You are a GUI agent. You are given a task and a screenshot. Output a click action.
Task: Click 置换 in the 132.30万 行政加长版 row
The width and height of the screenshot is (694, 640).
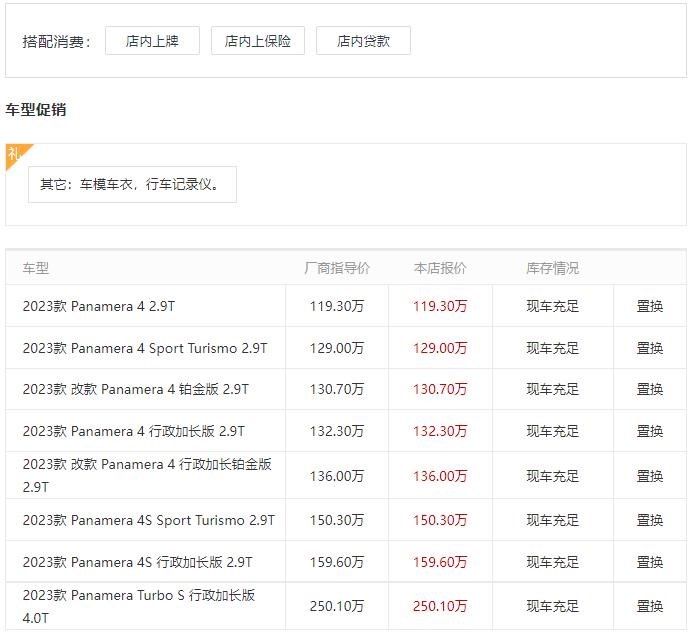[650, 431]
